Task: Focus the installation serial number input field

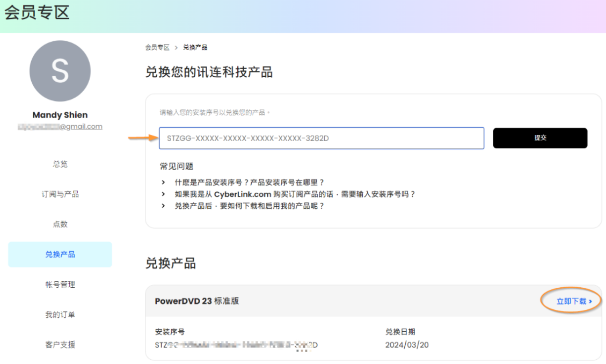Action: pyautogui.click(x=322, y=138)
